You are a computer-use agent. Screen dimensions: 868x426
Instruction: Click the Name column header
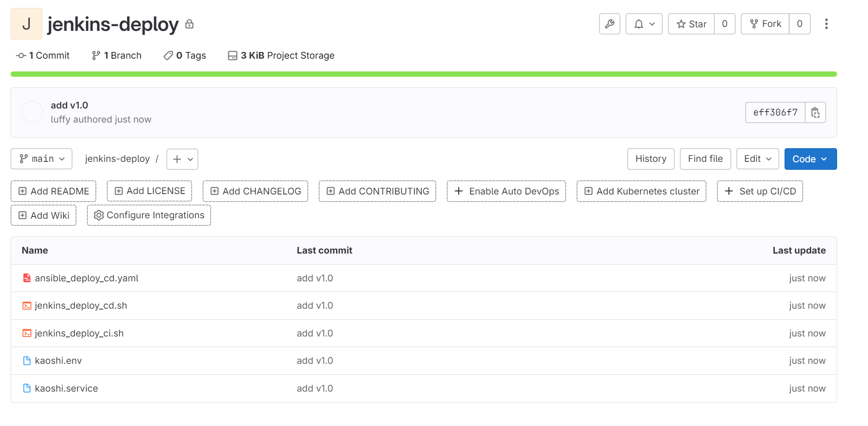(x=35, y=250)
